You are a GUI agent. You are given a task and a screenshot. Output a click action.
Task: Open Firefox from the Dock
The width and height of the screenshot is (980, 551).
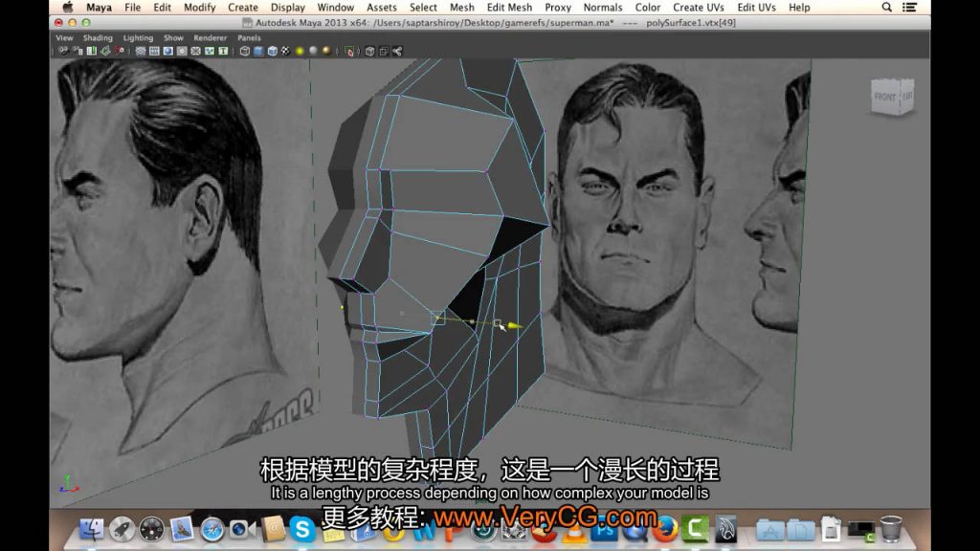pos(665,530)
